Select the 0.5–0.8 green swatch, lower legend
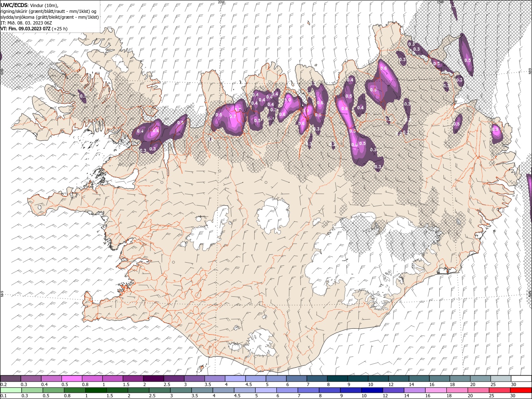 53,390
